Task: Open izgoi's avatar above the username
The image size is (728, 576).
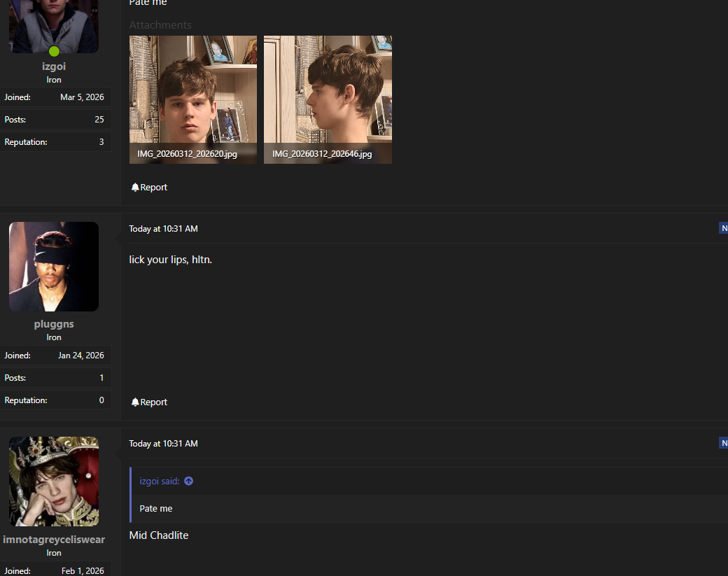Action: tap(54, 27)
